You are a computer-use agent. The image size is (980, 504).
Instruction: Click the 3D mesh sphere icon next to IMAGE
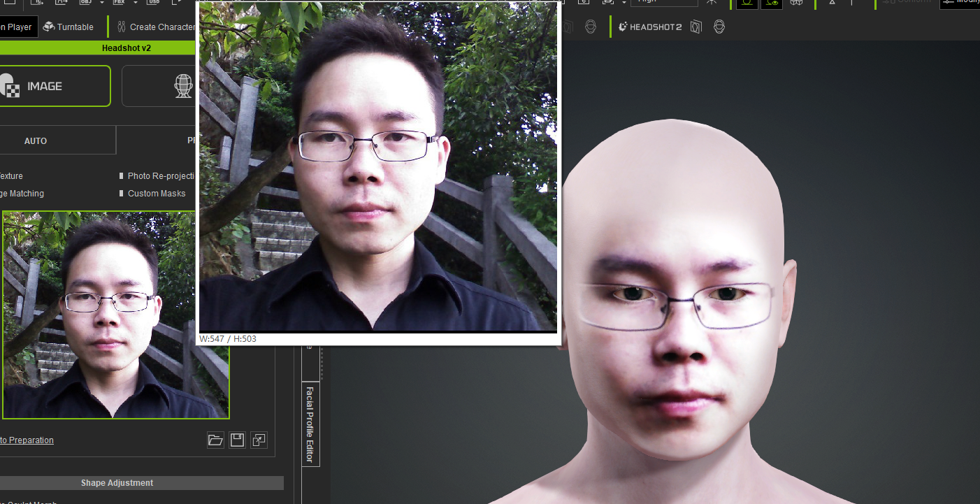pyautogui.click(x=182, y=86)
